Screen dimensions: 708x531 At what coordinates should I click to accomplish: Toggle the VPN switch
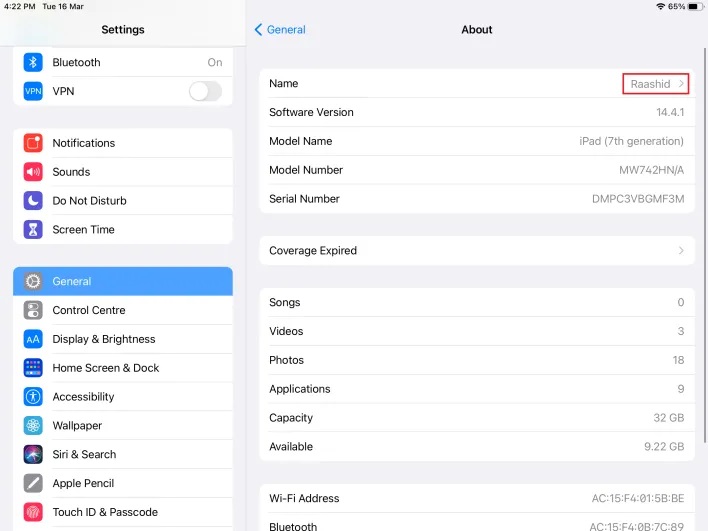205,91
